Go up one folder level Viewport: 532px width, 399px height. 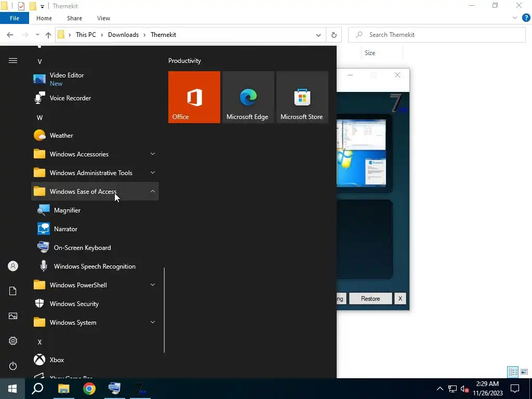[x=48, y=35]
